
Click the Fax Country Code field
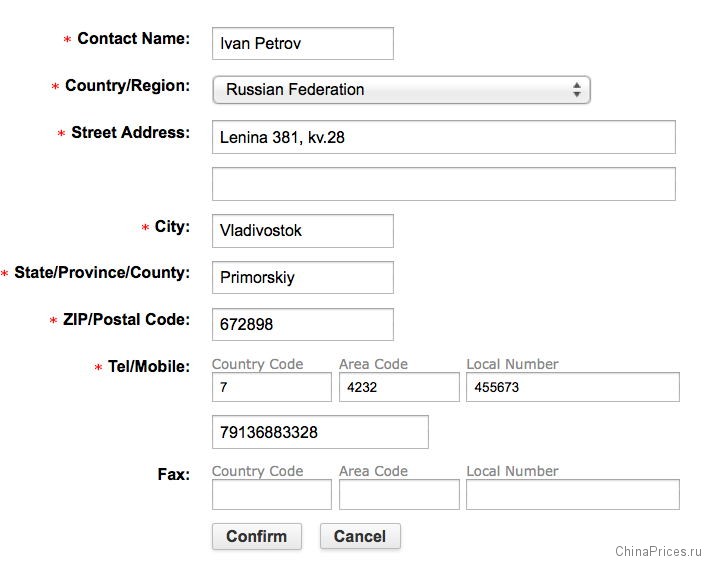pyautogui.click(x=271, y=494)
